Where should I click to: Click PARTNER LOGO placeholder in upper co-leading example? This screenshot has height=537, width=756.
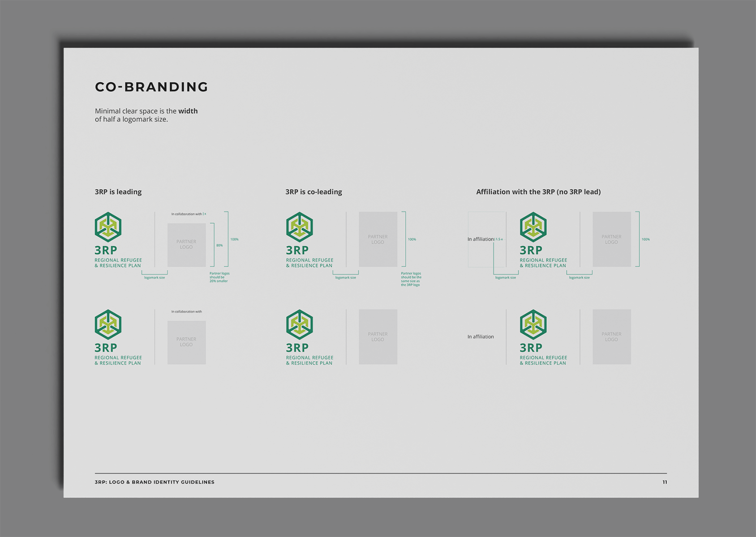coord(378,239)
